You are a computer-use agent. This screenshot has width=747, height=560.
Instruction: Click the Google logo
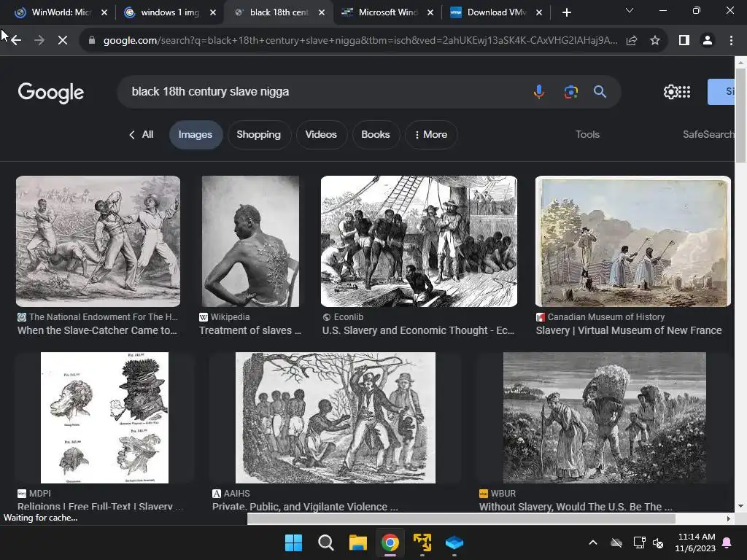click(51, 93)
